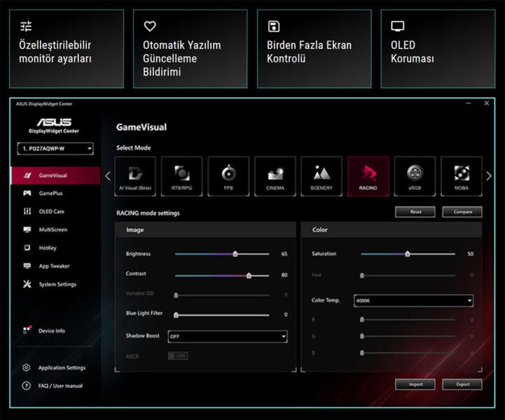Click the B color slider handle
This screenshot has height=420, width=505.
[362, 353]
